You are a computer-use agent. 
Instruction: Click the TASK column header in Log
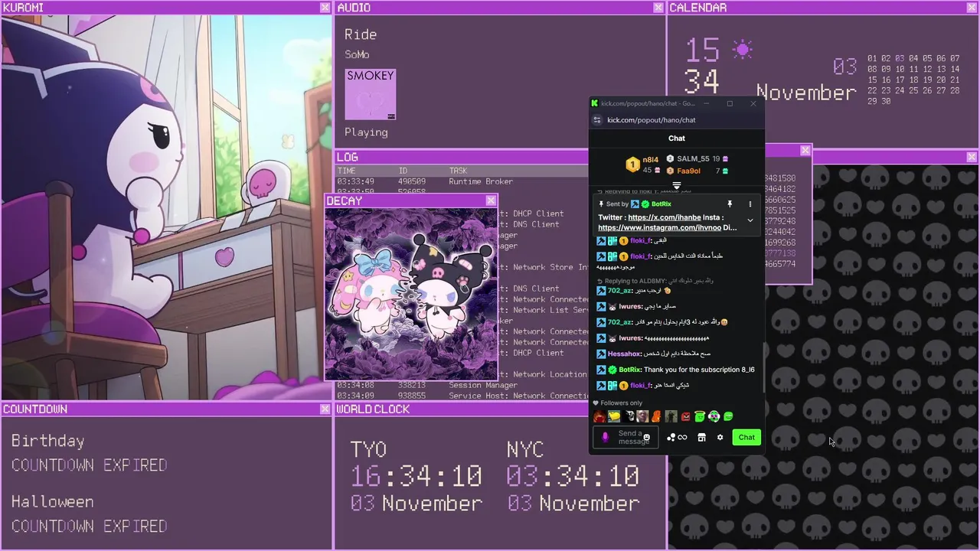[458, 171]
